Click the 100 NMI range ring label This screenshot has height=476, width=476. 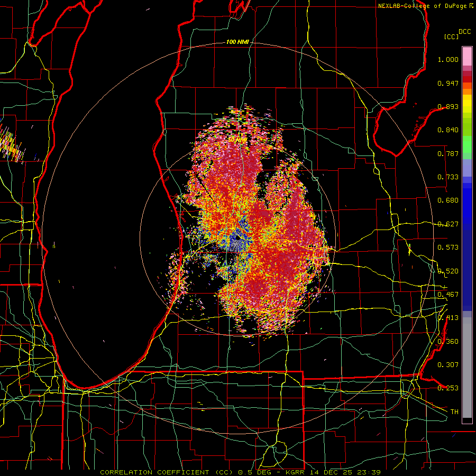(x=237, y=42)
